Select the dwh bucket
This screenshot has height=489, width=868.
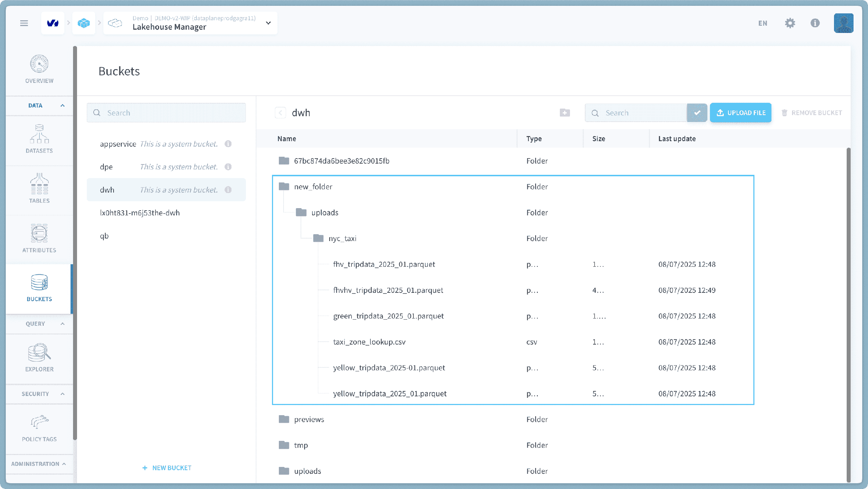(166, 190)
